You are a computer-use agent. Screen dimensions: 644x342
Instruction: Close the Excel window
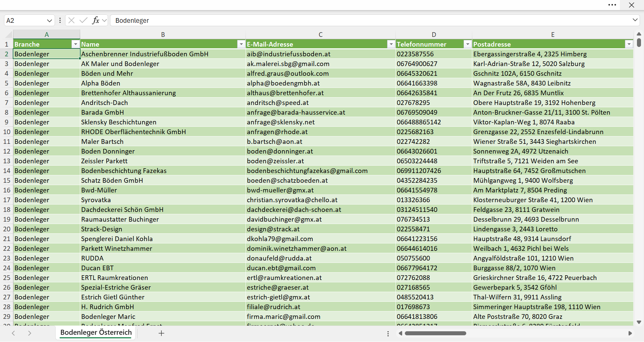pyautogui.click(x=632, y=5)
